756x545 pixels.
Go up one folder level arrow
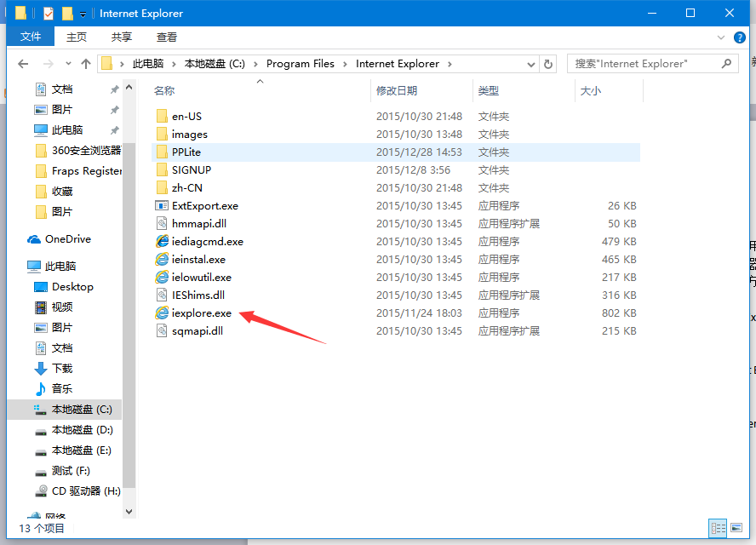[86, 64]
